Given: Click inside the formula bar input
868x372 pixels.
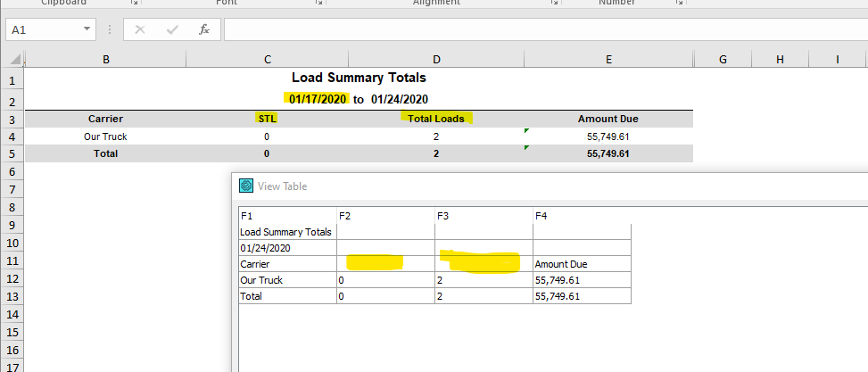Looking at the screenshot, I should tap(535, 29).
